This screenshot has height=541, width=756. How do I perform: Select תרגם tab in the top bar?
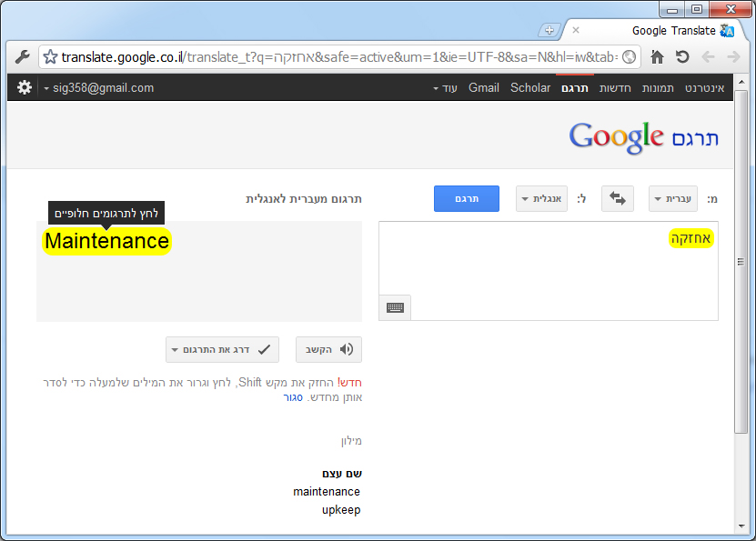(575, 87)
